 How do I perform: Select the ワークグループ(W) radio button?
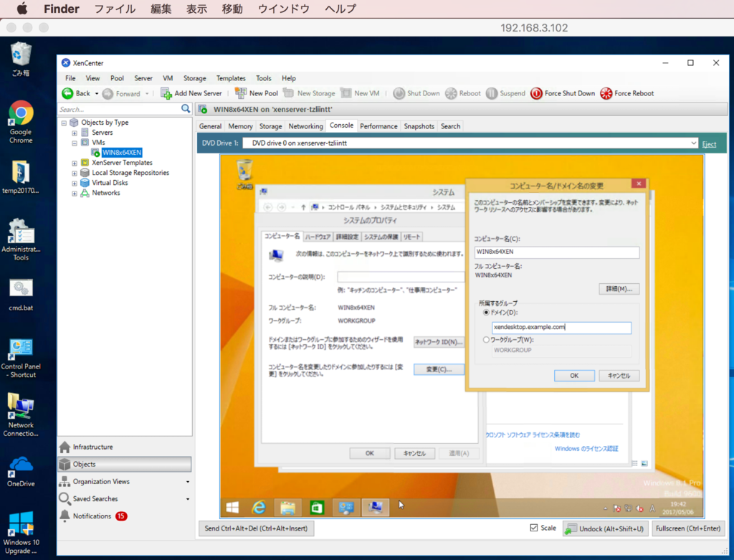pos(486,340)
